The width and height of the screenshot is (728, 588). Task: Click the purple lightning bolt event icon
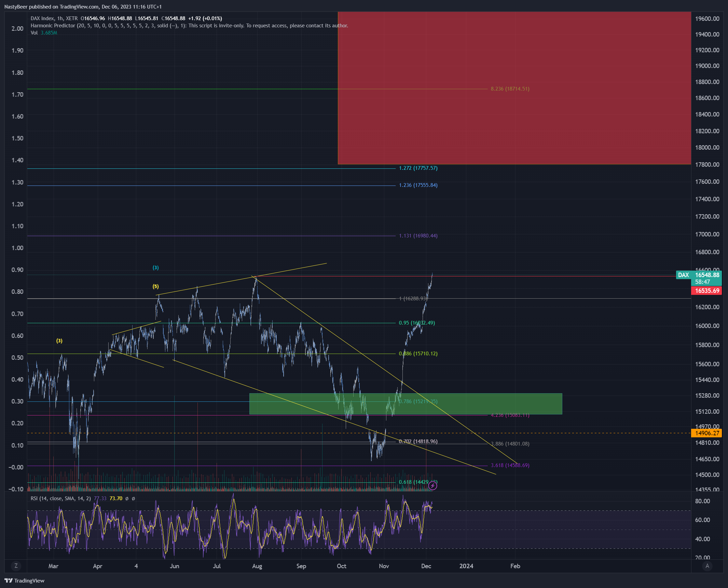click(x=433, y=486)
